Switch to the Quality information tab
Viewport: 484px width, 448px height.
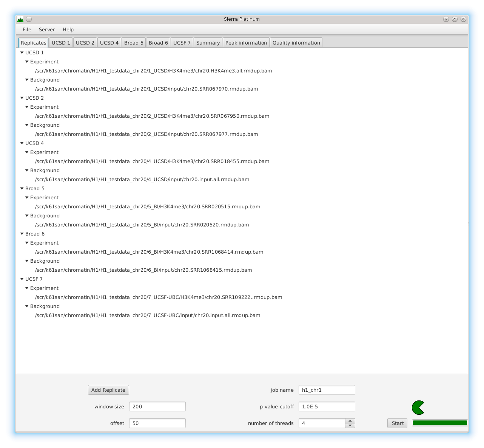tap(296, 43)
